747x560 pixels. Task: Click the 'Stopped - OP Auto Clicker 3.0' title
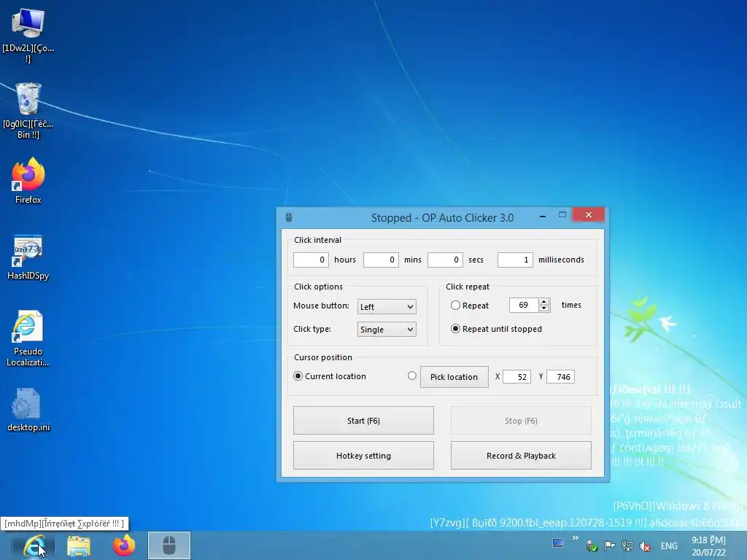pyautogui.click(x=442, y=217)
